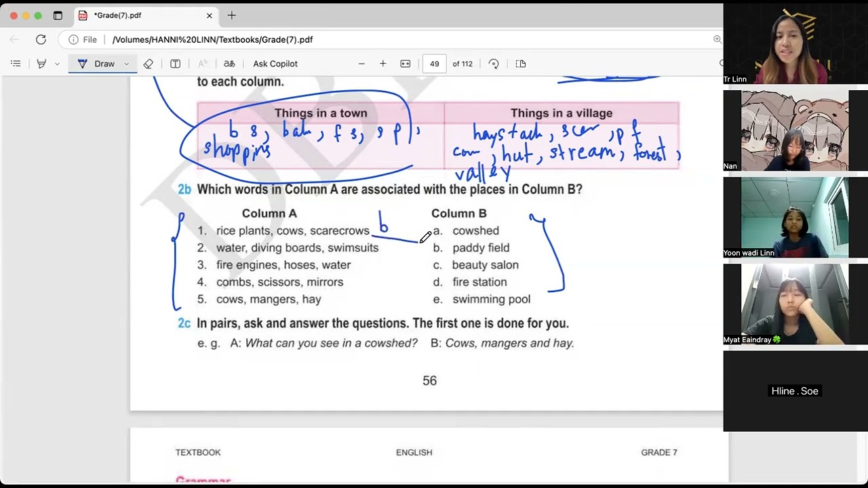Click the 'Things in a town' table header
The image size is (868, 488).
tap(321, 113)
